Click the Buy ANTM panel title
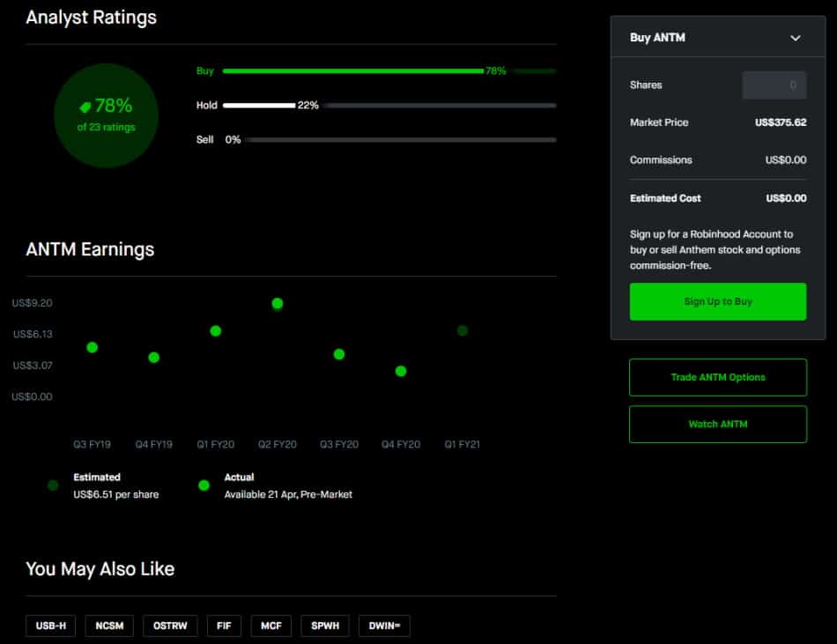Screen dimensions: 837x644 click(x=657, y=38)
